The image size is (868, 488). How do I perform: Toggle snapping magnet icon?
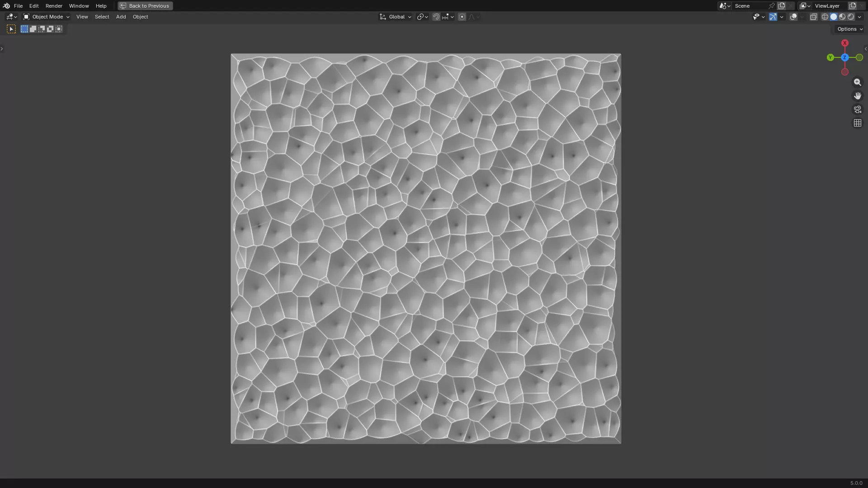click(x=436, y=17)
